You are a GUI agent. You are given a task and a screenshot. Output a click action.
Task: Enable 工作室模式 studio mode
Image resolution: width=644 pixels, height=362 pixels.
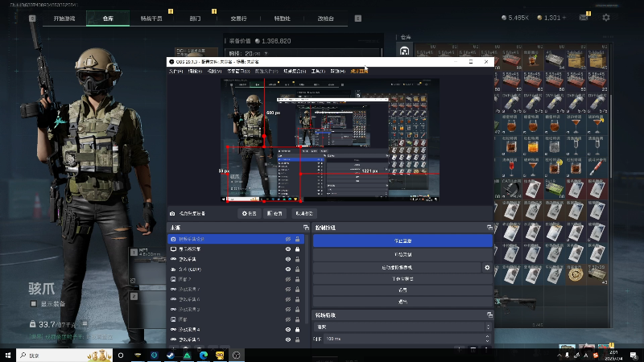coord(402,278)
